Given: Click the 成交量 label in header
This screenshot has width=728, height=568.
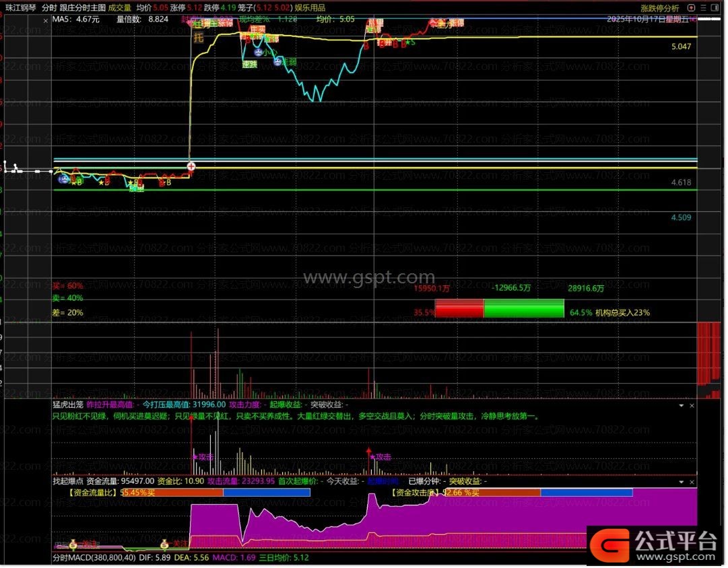Looking at the screenshot, I should click(x=120, y=8).
